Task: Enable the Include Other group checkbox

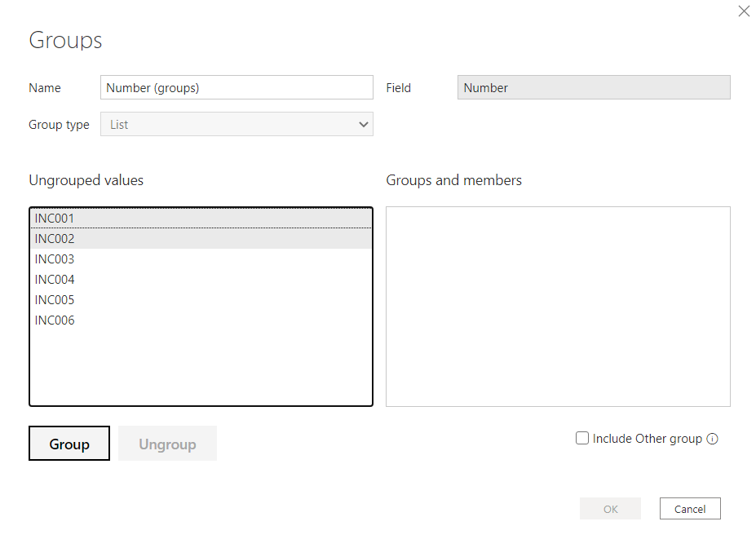Action: (x=581, y=438)
